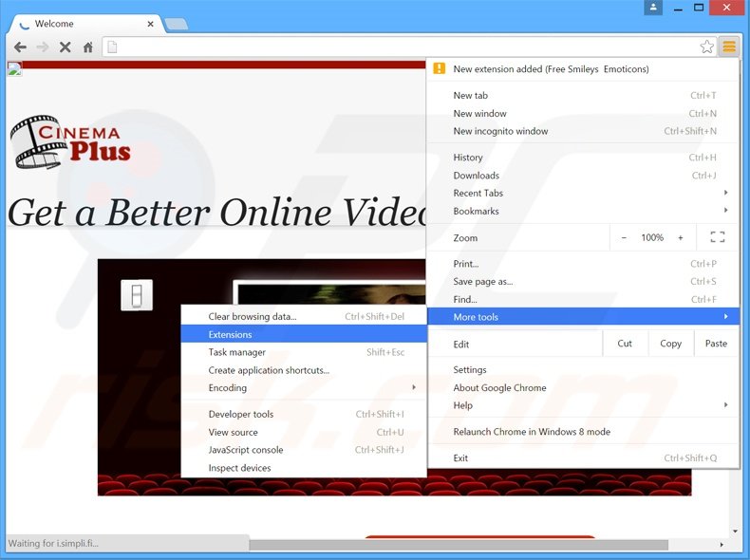Select New window menu item

coord(583,113)
